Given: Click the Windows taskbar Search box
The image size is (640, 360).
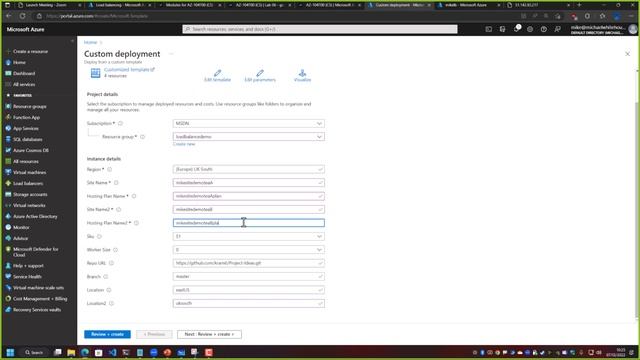Looking at the screenshot, I should [x=34, y=352].
